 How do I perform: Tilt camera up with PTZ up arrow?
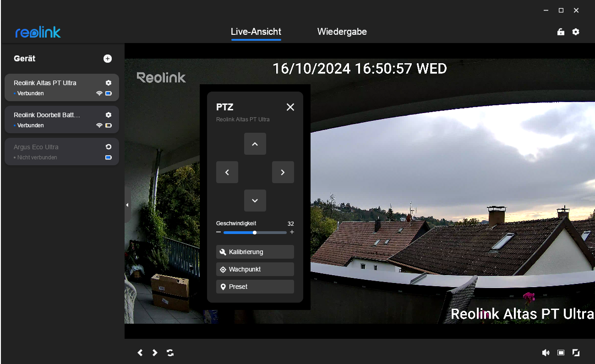pos(255,144)
